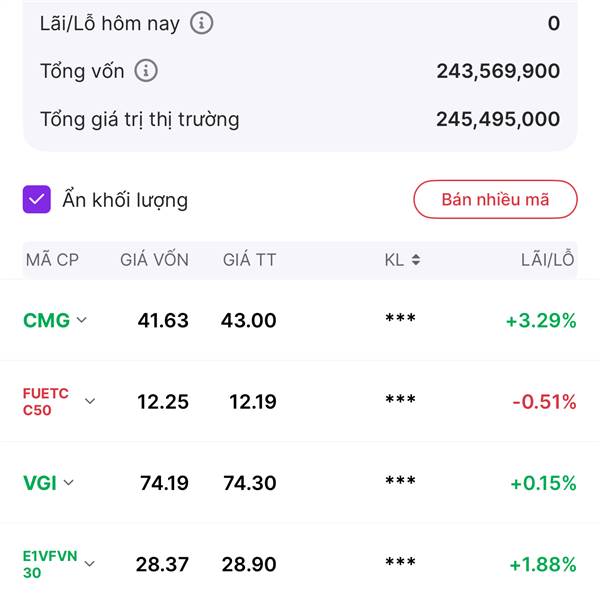
Task: Expand the VGI stock chevron
Action: (68, 482)
